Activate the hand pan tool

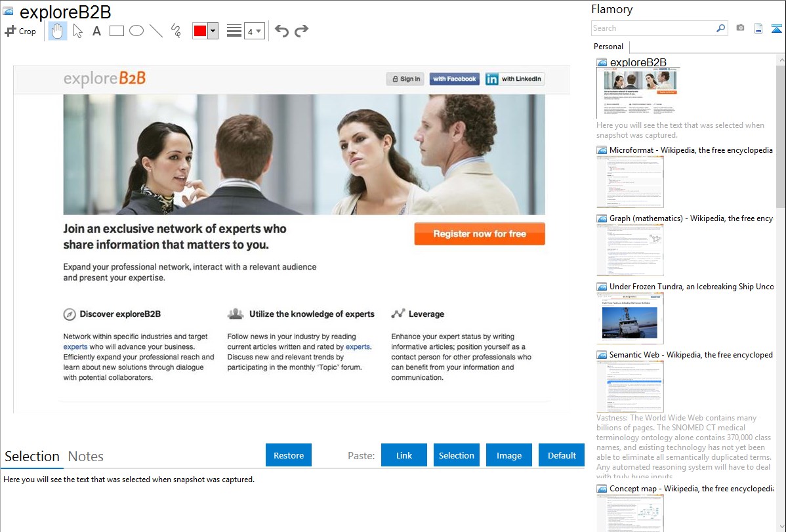click(57, 31)
